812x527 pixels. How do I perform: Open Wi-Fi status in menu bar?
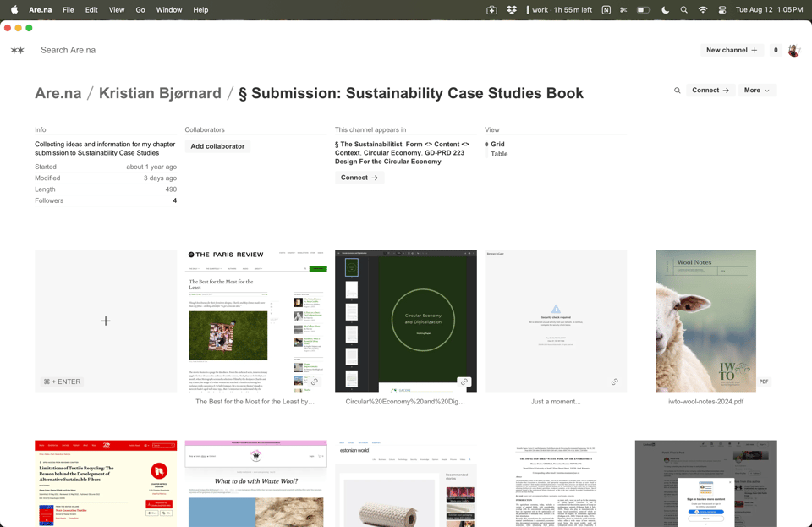(703, 10)
